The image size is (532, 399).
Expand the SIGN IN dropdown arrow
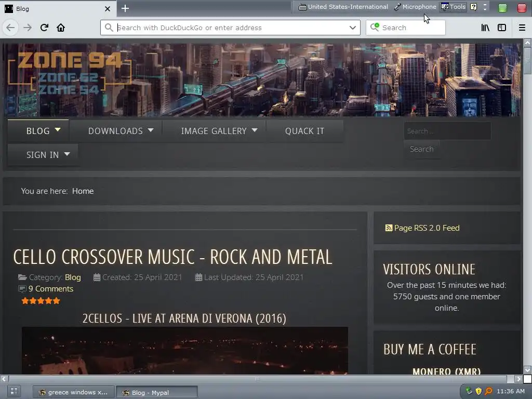click(67, 154)
